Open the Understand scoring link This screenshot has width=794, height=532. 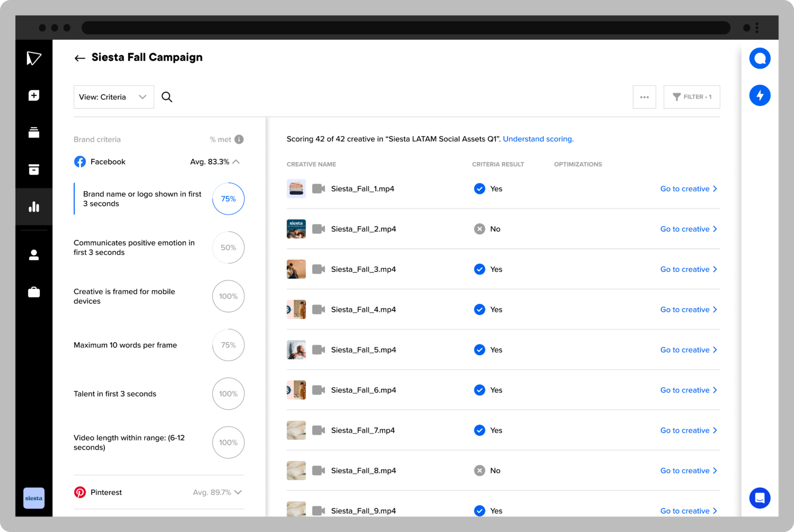tap(538, 139)
